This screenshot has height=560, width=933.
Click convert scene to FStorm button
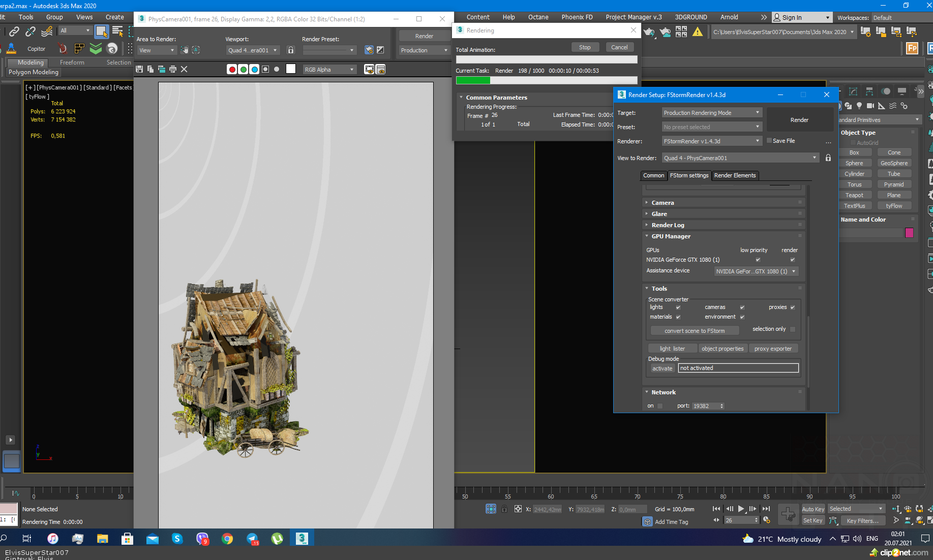[x=695, y=331]
